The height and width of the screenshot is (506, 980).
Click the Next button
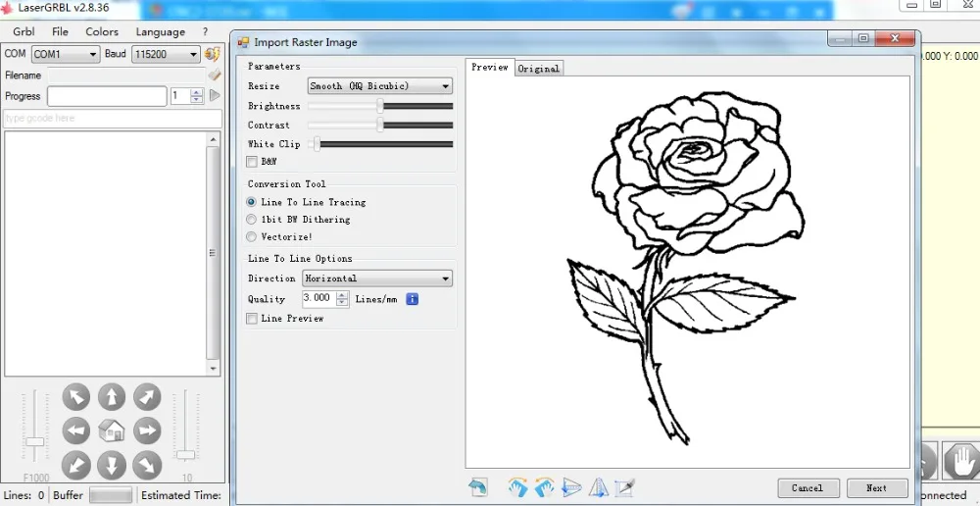tap(877, 488)
